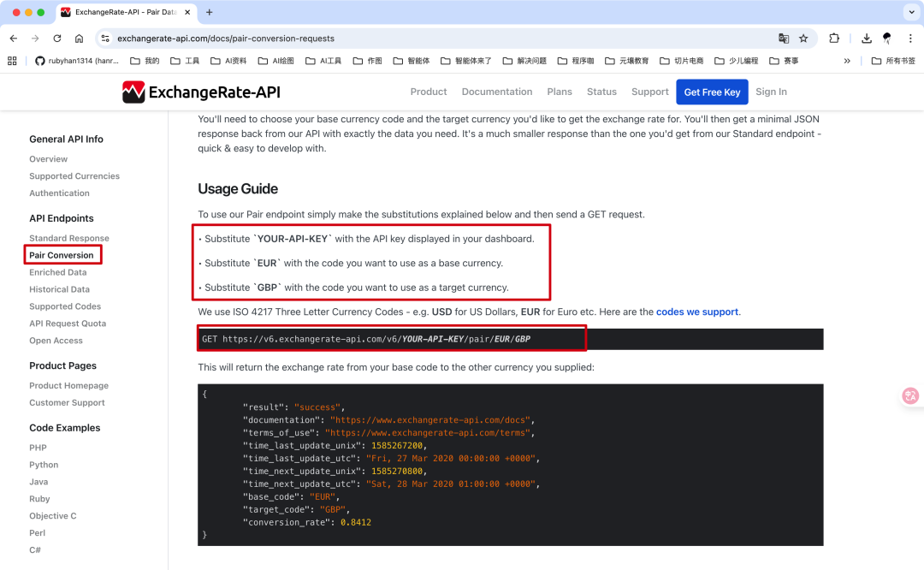Reload the page with the refresh icon
The width and height of the screenshot is (924, 570).
[57, 39]
